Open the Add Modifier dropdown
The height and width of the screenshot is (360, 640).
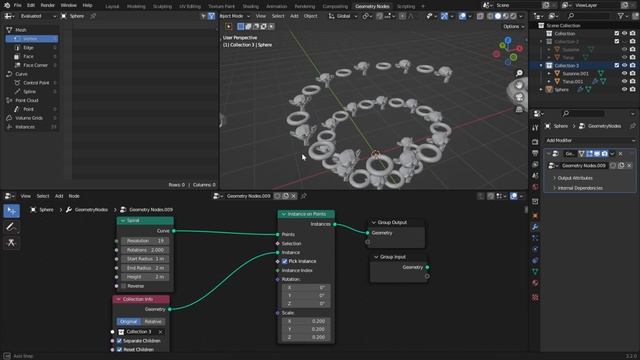click(590, 140)
